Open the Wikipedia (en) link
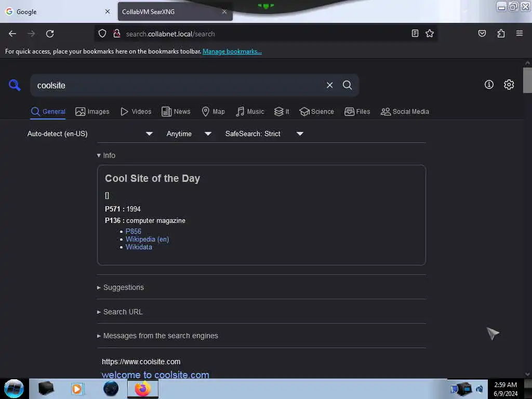The height and width of the screenshot is (399, 532). [x=147, y=239]
